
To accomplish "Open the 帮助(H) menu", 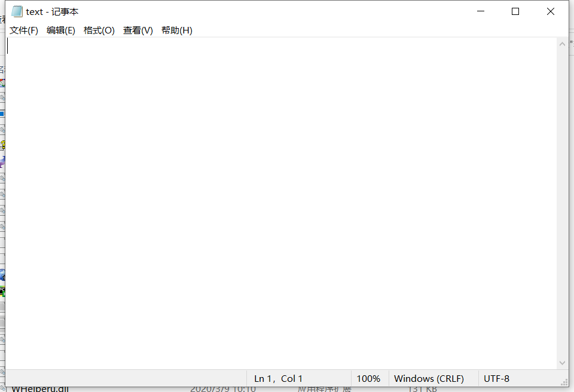I will pos(177,30).
